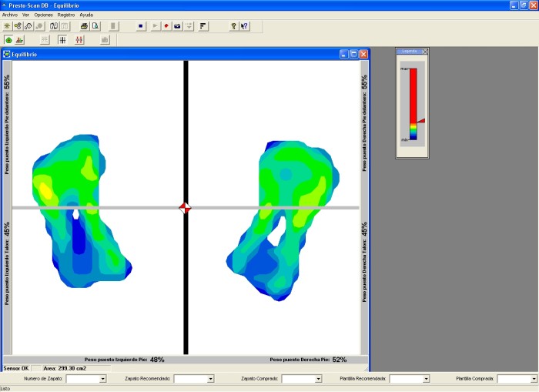539x392 pixels.
Task: Open the Registro menu
Action: [x=66, y=15]
